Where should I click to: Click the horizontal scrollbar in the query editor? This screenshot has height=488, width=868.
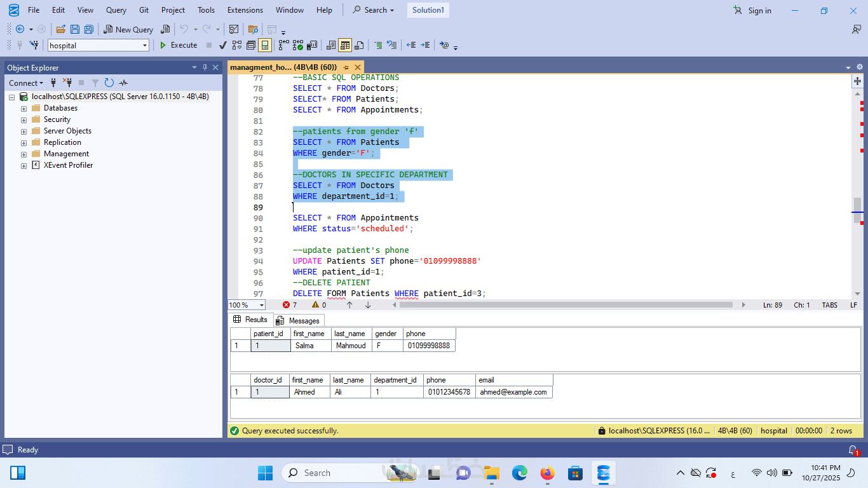[566, 305]
